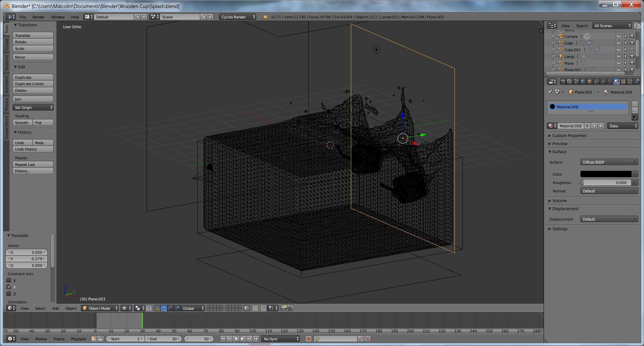The width and height of the screenshot is (644, 346).
Task: Expand the Volume panel
Action: 559,200
